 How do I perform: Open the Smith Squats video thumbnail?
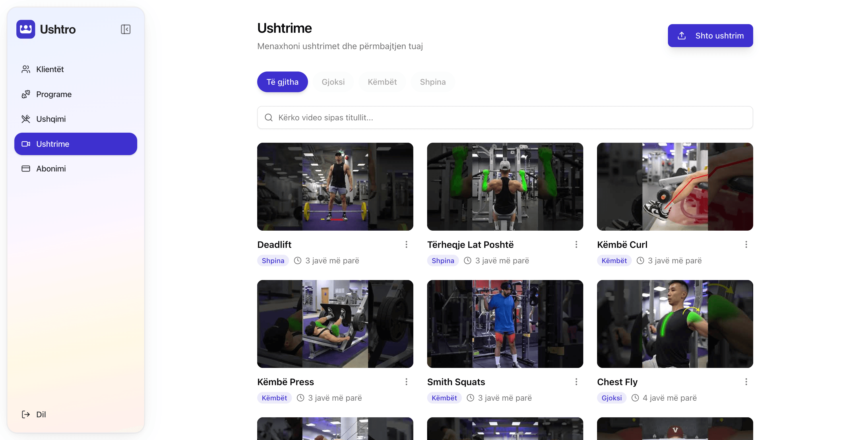(x=505, y=324)
